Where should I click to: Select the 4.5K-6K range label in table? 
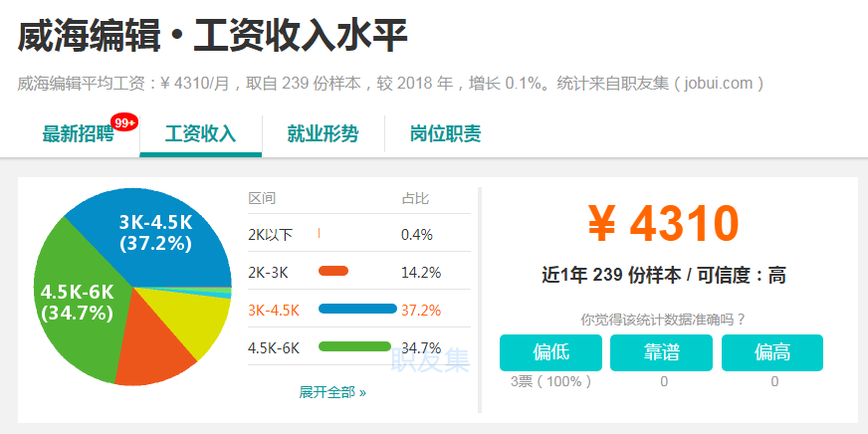click(274, 348)
